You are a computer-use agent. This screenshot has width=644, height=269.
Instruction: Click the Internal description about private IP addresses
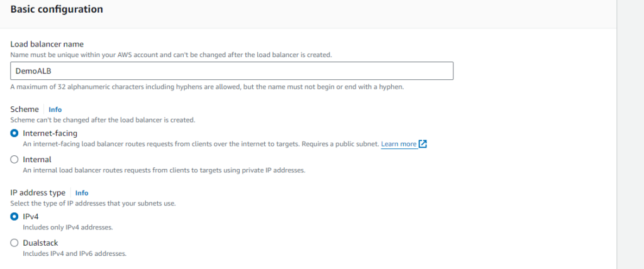tap(164, 170)
